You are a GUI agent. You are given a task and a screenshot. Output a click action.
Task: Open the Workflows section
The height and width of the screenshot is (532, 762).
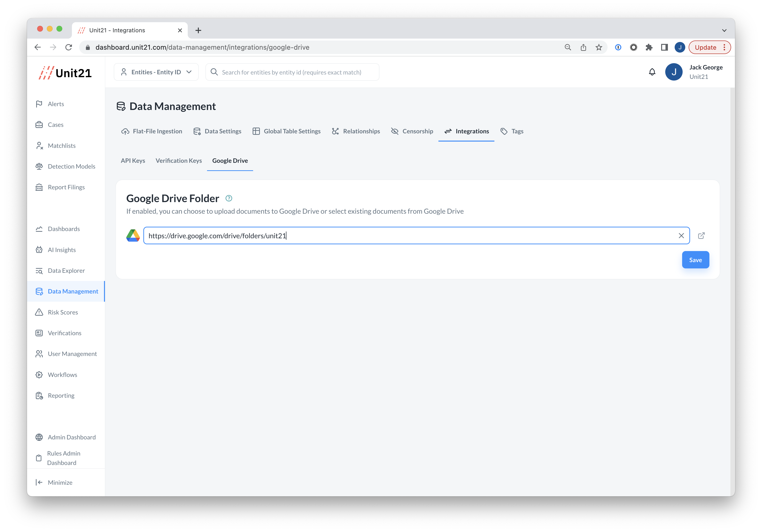click(x=62, y=375)
